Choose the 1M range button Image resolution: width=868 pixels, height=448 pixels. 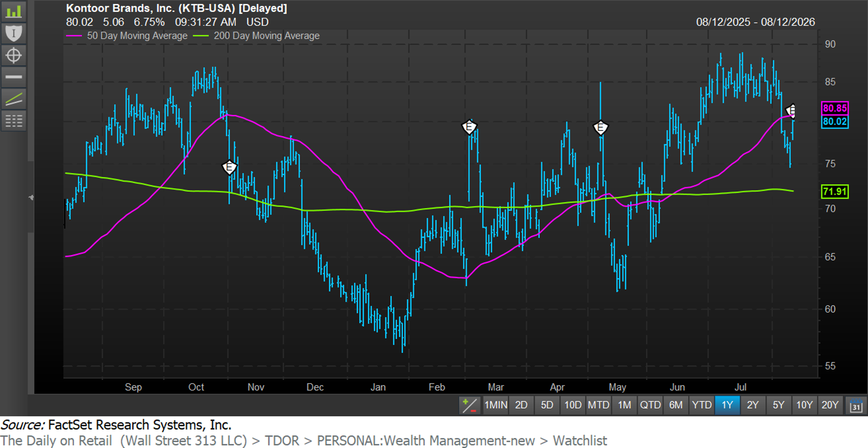click(624, 405)
